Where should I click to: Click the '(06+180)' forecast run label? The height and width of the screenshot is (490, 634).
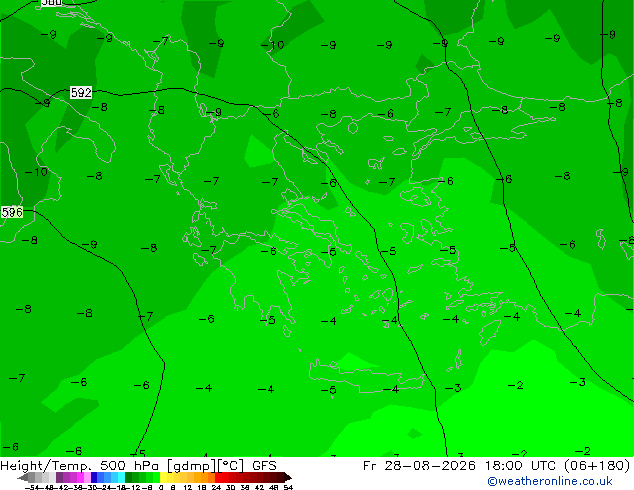coord(596,465)
